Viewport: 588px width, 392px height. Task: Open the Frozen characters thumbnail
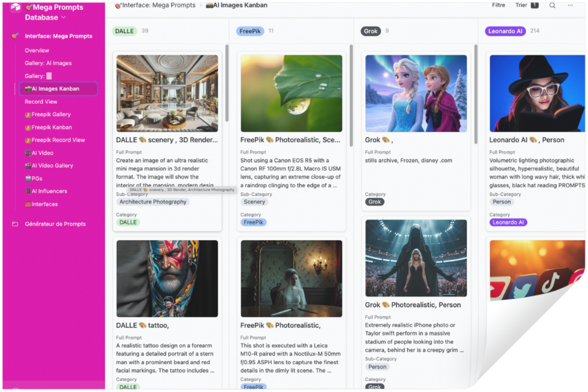click(416, 93)
